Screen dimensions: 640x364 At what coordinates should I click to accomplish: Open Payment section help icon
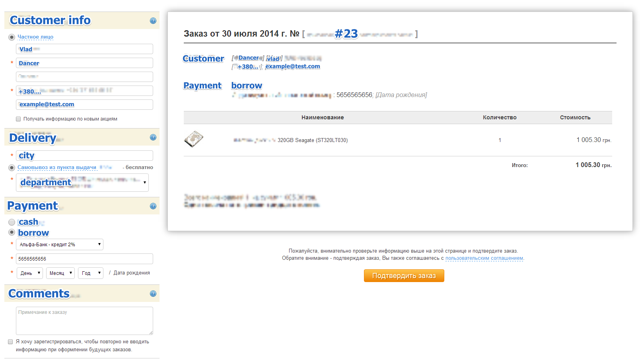[153, 206]
